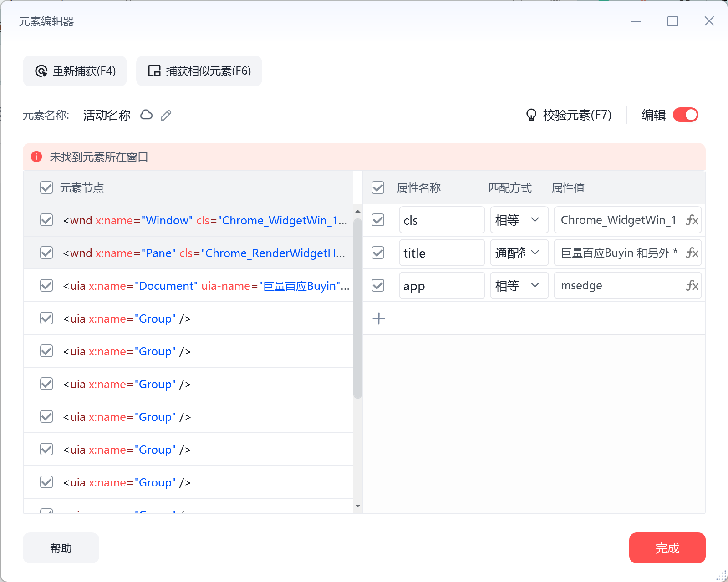The height and width of the screenshot is (582, 728).
Task: Open match mode dropdown for cls
Action: pos(519,220)
